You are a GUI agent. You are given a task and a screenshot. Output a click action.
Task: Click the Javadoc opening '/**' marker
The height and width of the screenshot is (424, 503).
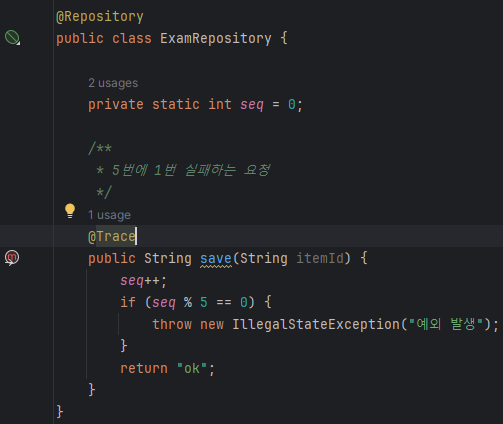pos(100,148)
